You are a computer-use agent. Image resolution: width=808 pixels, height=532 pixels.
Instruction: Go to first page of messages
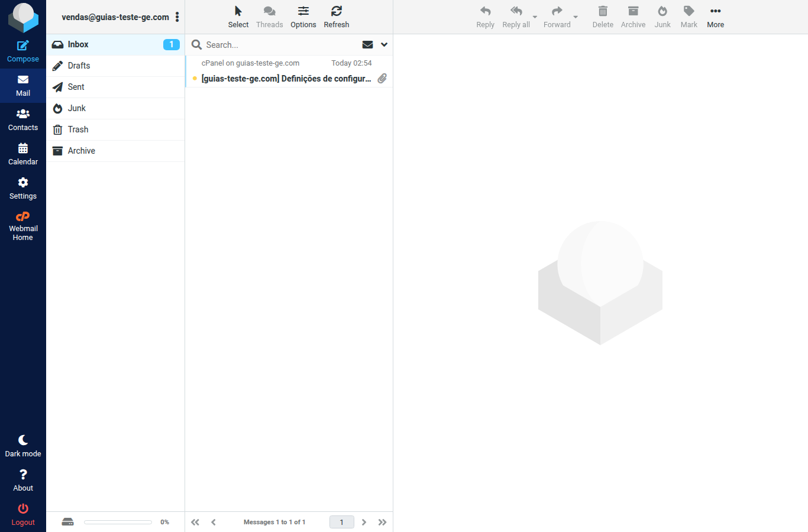coord(195,522)
